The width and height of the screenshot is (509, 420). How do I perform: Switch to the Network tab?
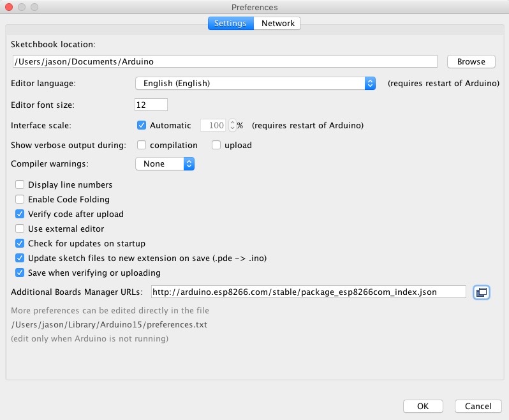tap(277, 24)
